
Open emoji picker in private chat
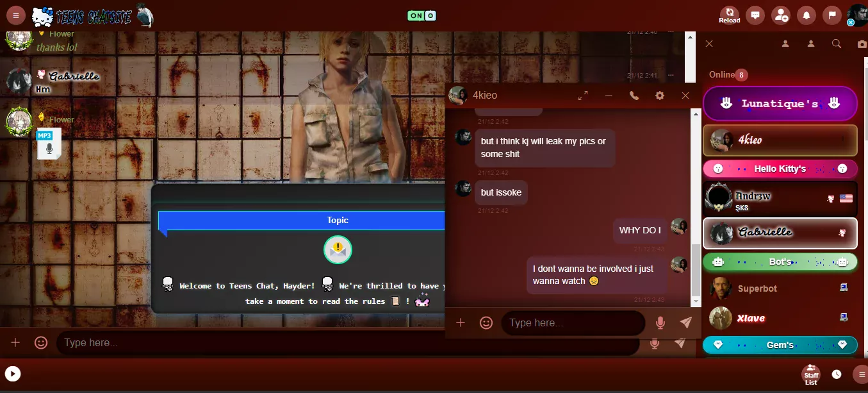point(486,322)
